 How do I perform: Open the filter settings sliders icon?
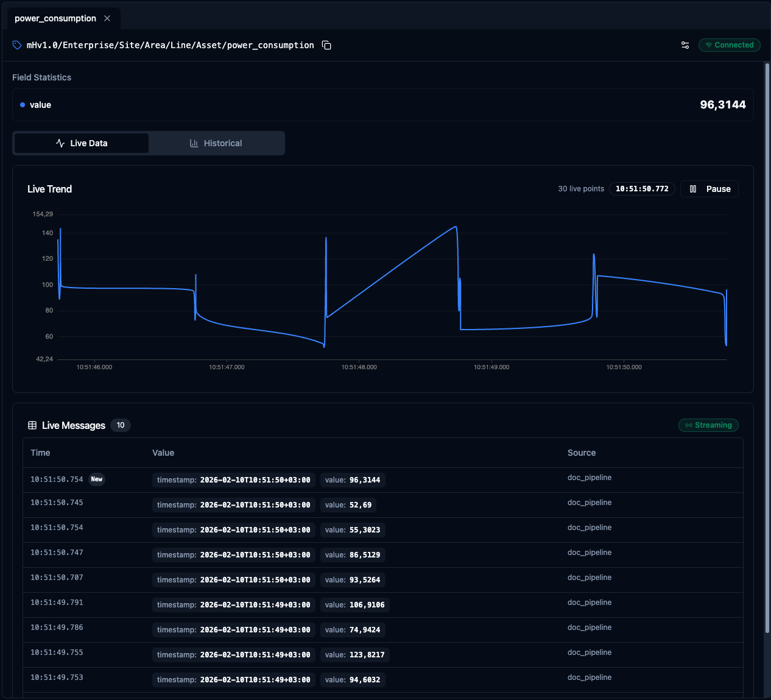pos(685,45)
